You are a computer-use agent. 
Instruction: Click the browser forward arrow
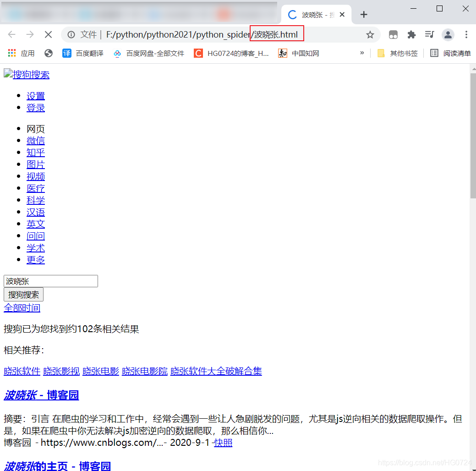point(30,35)
